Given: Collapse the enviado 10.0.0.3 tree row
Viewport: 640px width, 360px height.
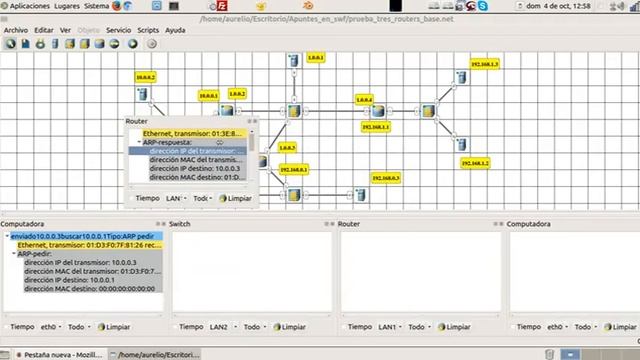Looking at the screenshot, I should [7, 236].
